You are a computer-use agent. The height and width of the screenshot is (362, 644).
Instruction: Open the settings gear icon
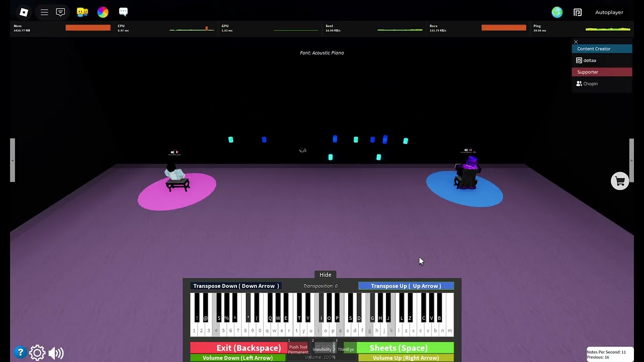click(37, 353)
